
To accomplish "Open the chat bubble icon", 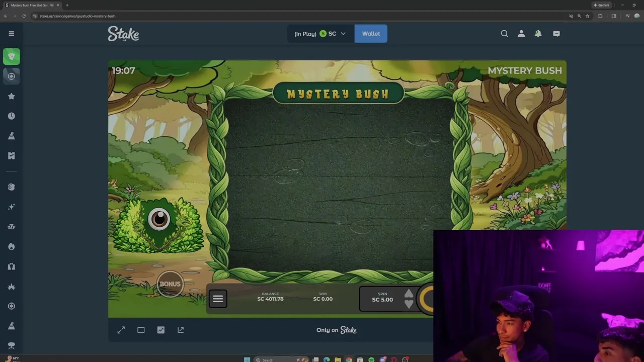I will (x=556, y=34).
